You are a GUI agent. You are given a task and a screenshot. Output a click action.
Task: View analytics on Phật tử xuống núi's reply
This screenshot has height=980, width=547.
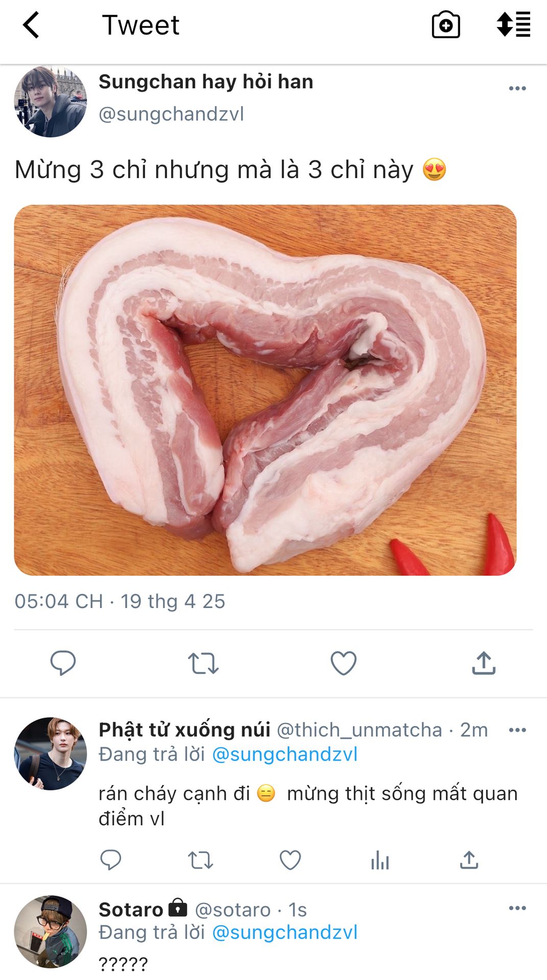[380, 860]
